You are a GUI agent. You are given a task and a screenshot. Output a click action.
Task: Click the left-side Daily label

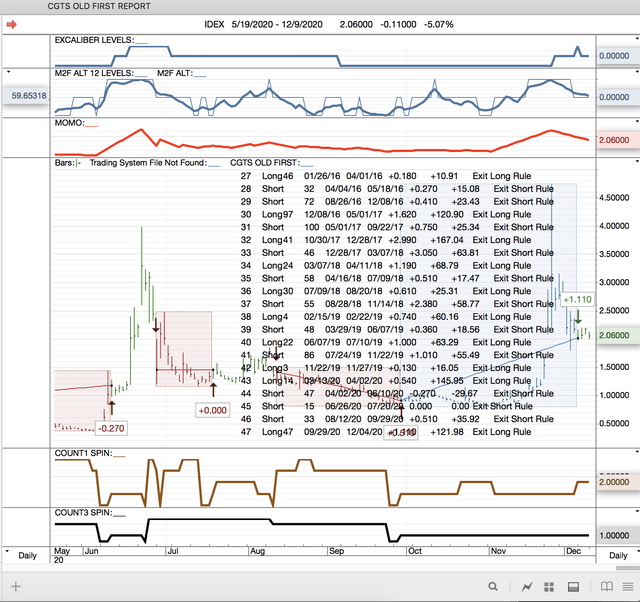pyautogui.click(x=27, y=555)
